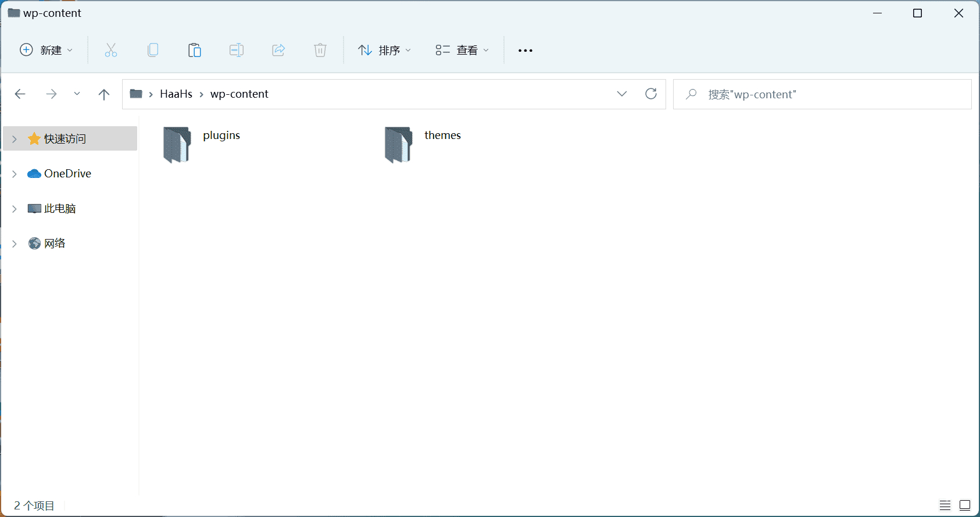This screenshot has width=980, height=517.
Task: Switch to large thumbnails view in status bar
Action: pyautogui.click(x=965, y=505)
